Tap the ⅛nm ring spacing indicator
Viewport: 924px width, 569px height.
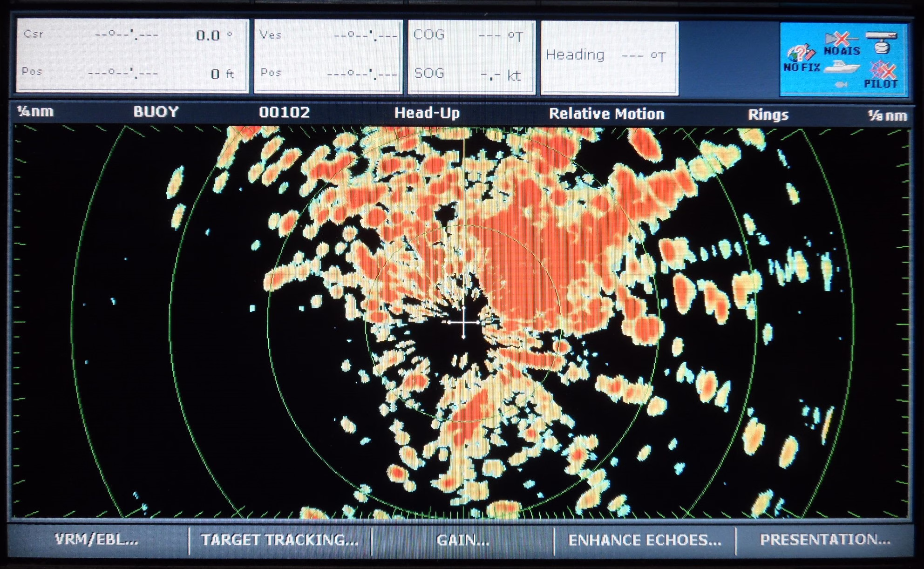888,115
